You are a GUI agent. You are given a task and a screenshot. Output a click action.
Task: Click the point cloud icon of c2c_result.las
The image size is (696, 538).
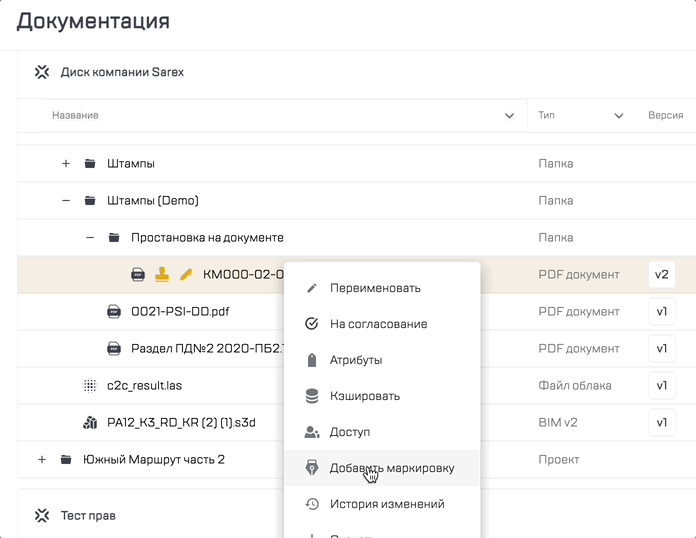[89, 386]
